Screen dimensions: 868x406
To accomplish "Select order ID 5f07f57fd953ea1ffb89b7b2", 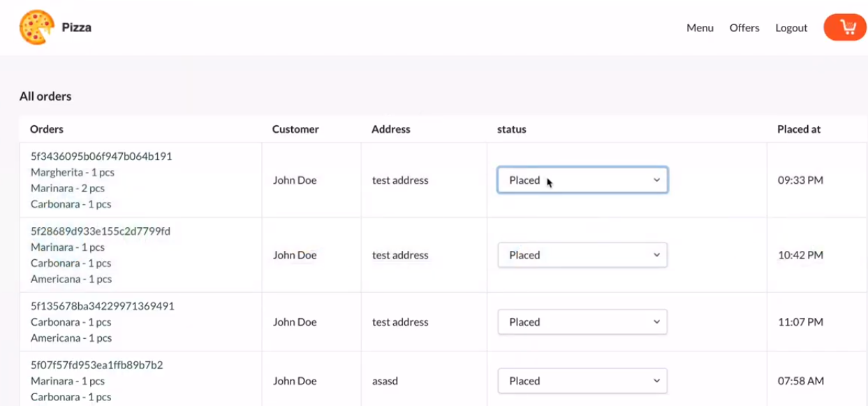I will coord(97,365).
